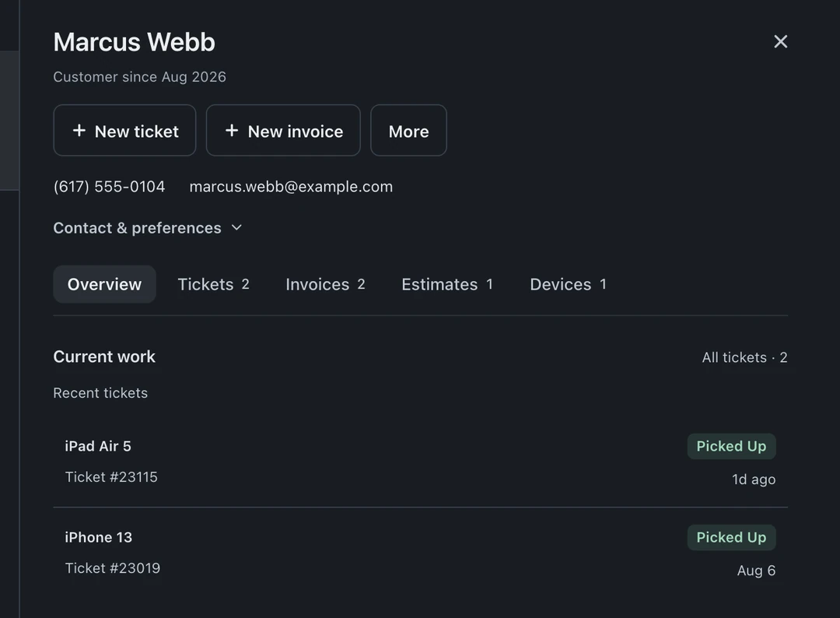Screen dimensions: 840x618
Task: Open the iPhone 13 ticket row
Action: click(421, 553)
